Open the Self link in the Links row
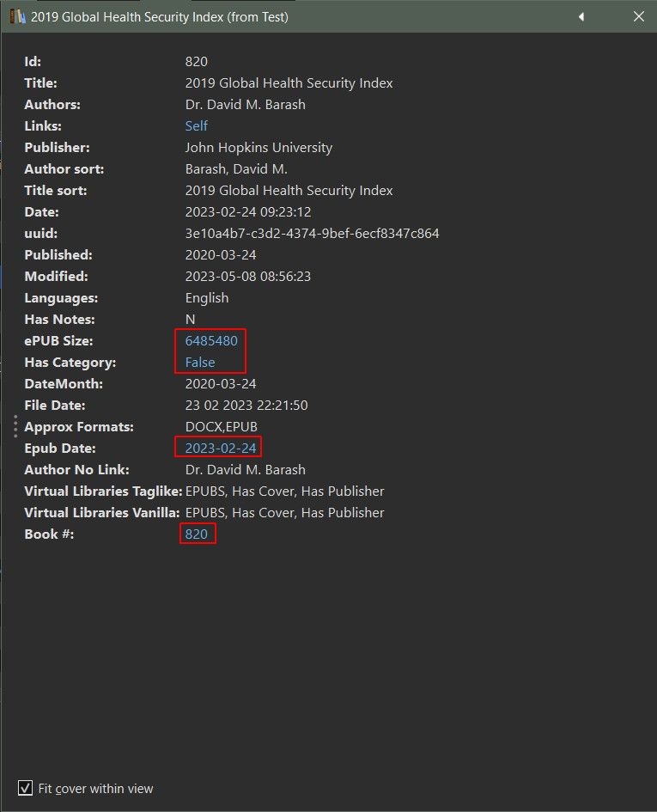Screen dimensions: 657x812 coord(197,126)
